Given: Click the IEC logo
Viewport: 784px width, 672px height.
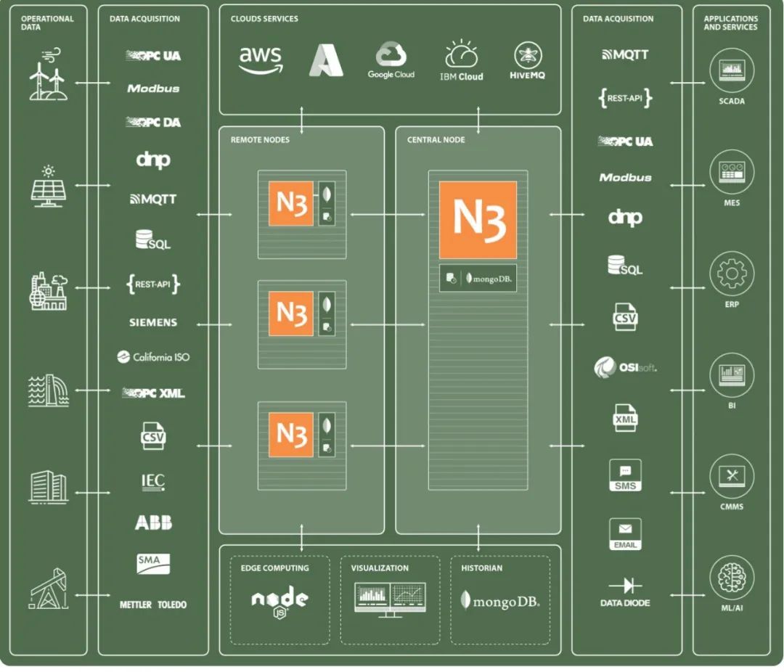Looking at the screenshot, I should pos(153,482).
